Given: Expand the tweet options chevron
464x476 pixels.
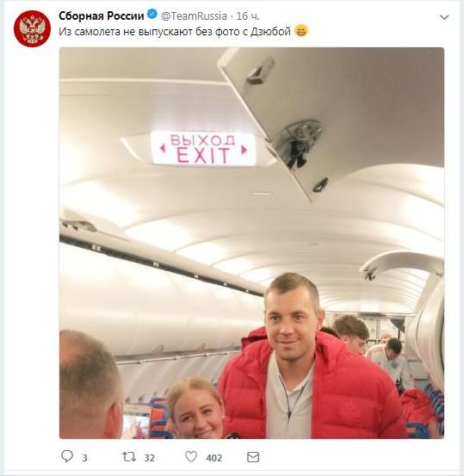Looking at the screenshot, I should [x=444, y=17].
